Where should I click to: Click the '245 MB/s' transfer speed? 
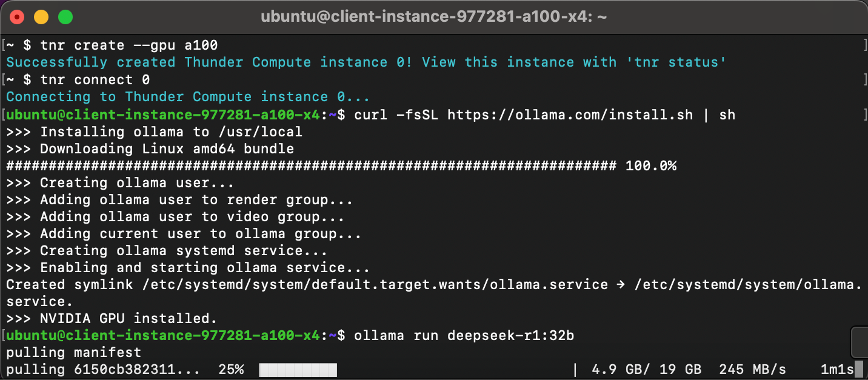pos(752,369)
